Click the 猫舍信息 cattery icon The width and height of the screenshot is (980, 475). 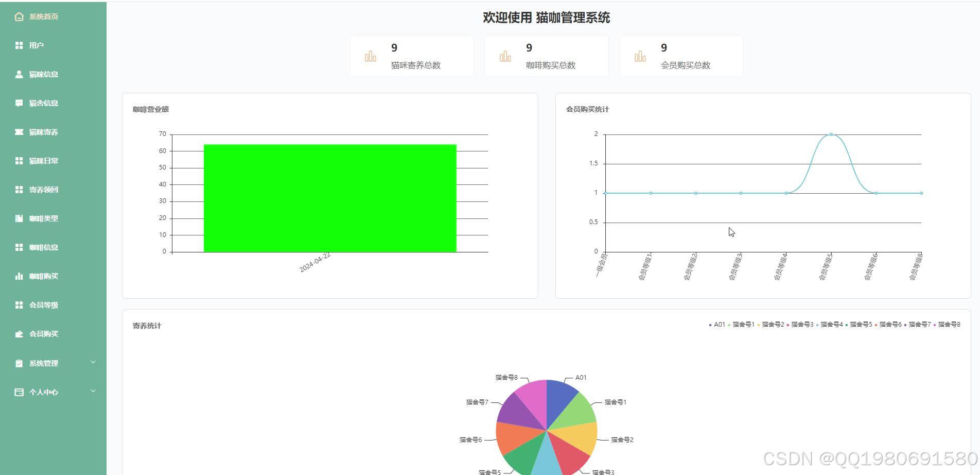pyautogui.click(x=19, y=103)
